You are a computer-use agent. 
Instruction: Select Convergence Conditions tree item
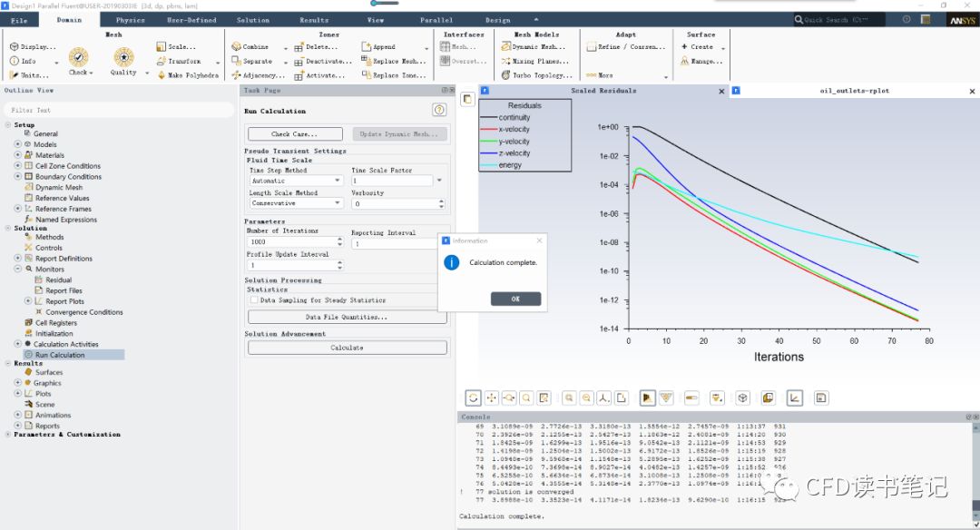(x=84, y=312)
